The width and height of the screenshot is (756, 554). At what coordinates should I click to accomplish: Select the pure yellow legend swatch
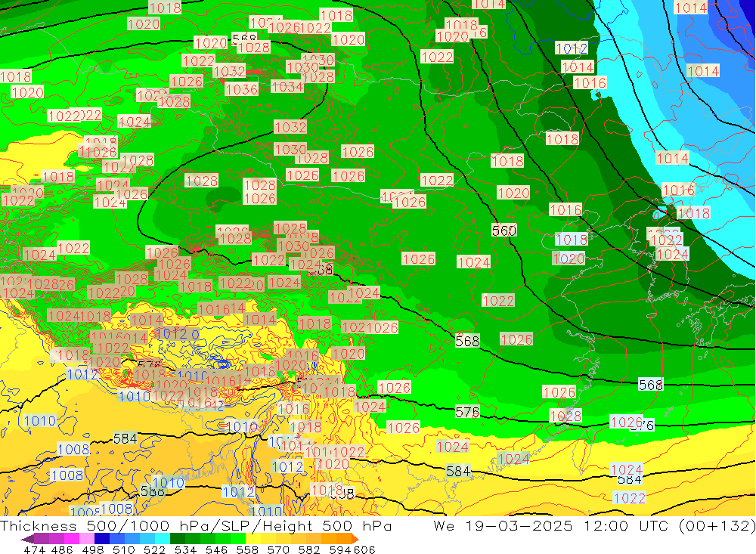253,539
